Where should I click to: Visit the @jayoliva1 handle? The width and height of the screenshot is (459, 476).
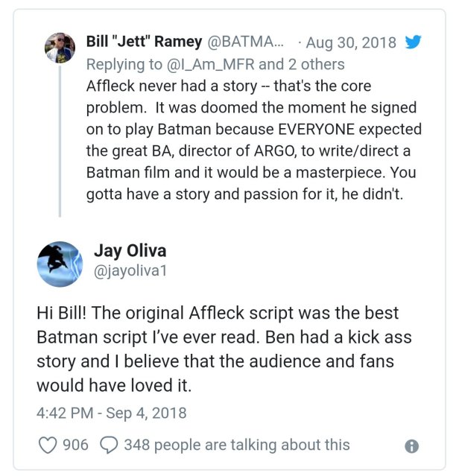[130, 272]
